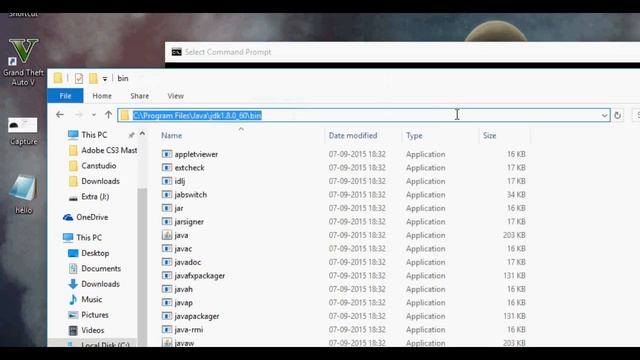Open the recent locations dropdown
This screenshot has height=360, width=640.
point(94,115)
